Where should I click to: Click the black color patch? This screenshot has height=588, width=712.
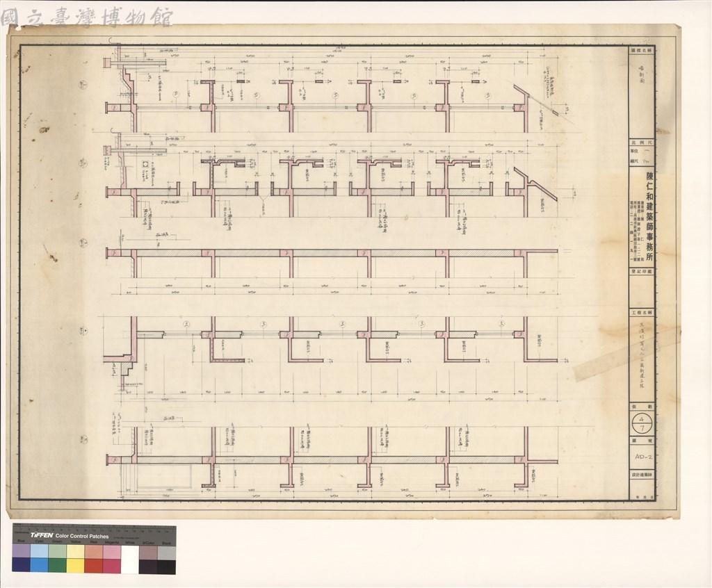tap(167, 566)
